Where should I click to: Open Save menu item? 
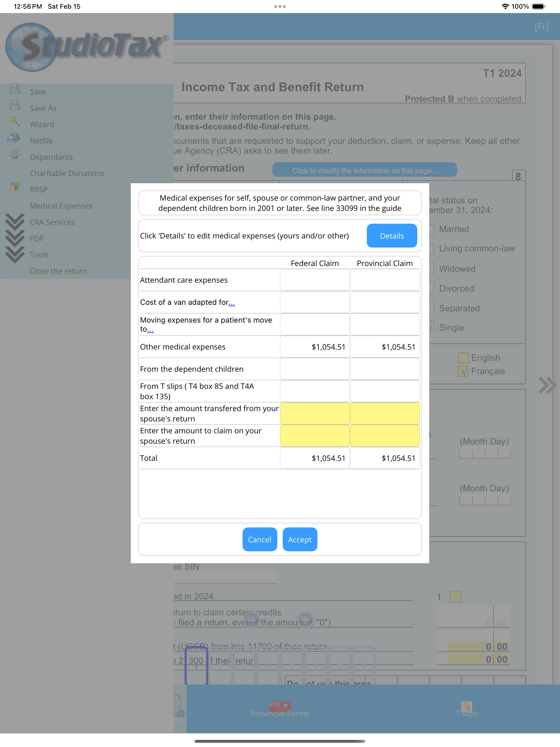[x=38, y=92]
